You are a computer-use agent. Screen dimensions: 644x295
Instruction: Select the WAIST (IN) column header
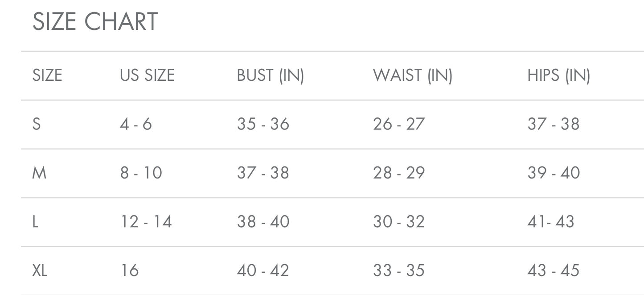pos(413,75)
